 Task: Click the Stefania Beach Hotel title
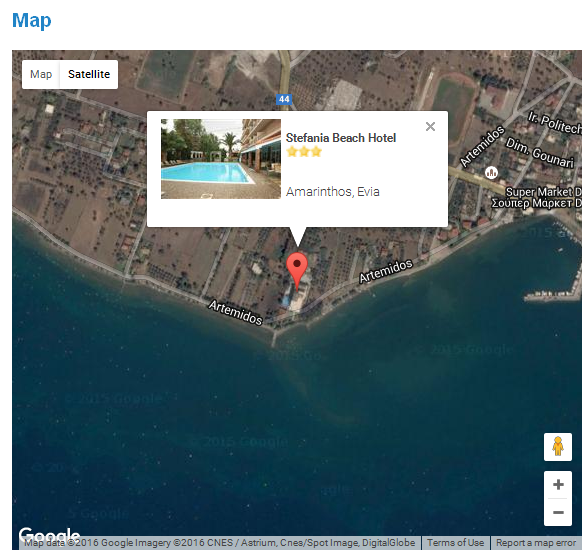pyautogui.click(x=340, y=138)
